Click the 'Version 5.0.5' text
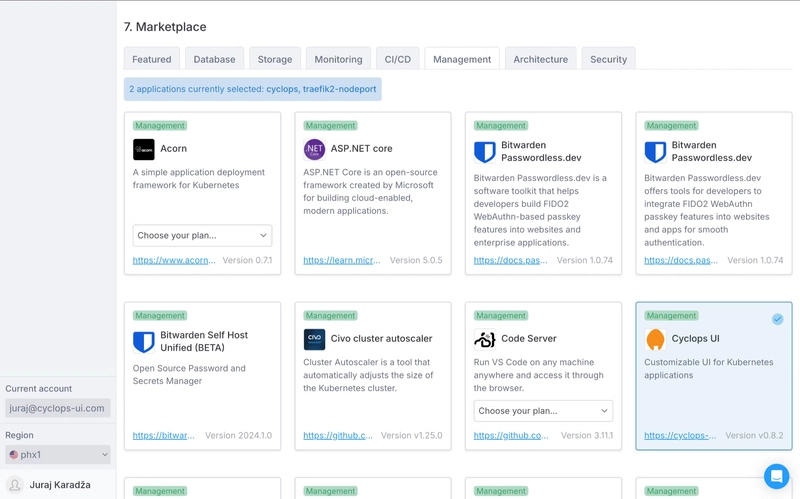 tap(416, 260)
